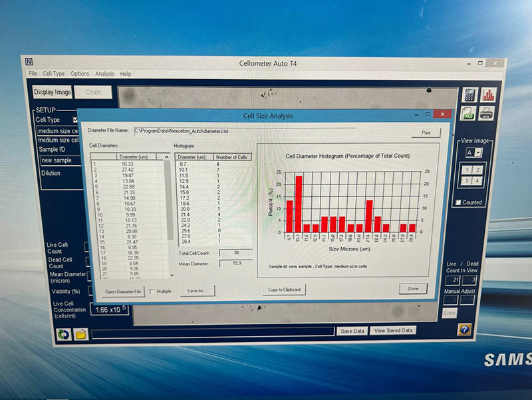Click the printer icon in the main window
Viewport: 532px width, 400px height.
pos(487,114)
